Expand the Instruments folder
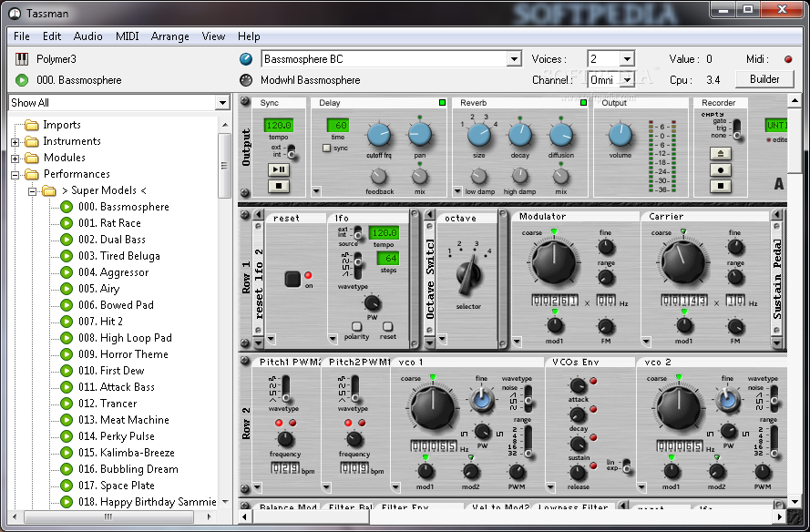The height and width of the screenshot is (532, 810). tap(15, 142)
